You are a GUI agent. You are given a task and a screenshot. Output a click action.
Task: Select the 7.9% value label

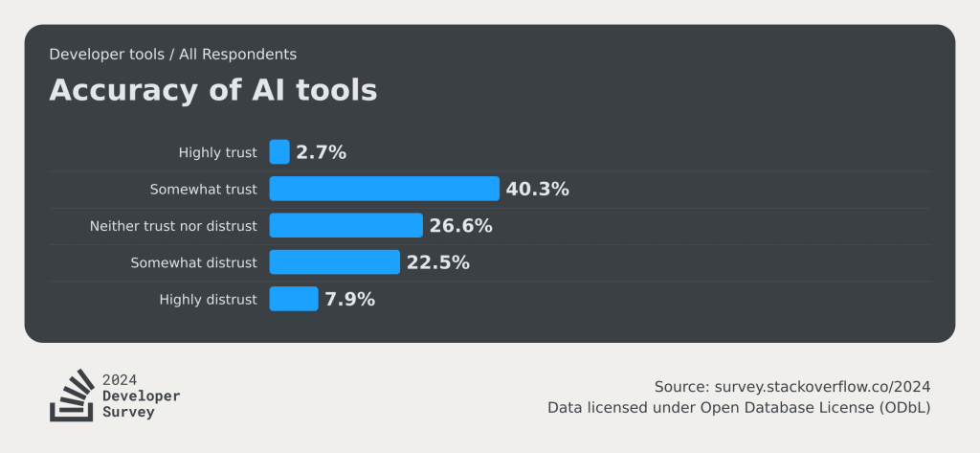click(349, 299)
